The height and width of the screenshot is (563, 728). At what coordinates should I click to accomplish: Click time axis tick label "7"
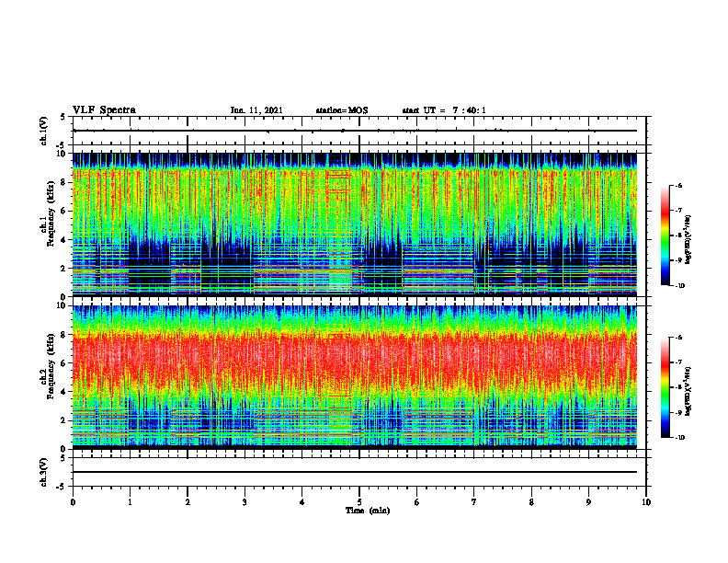coord(474,502)
